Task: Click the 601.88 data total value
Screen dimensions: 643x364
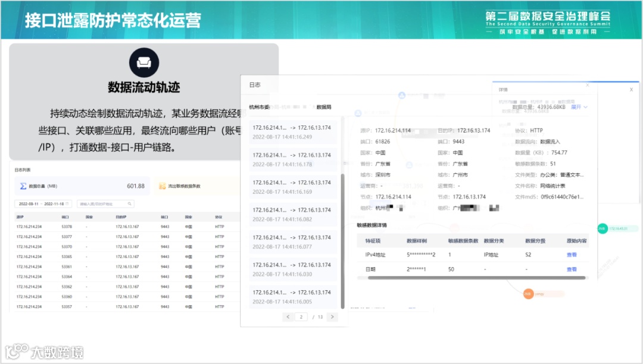Action: [x=136, y=186]
